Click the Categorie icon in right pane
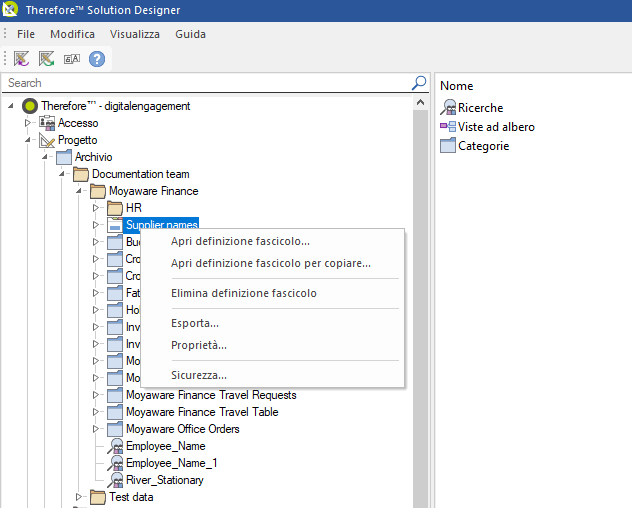 pyautogui.click(x=448, y=146)
